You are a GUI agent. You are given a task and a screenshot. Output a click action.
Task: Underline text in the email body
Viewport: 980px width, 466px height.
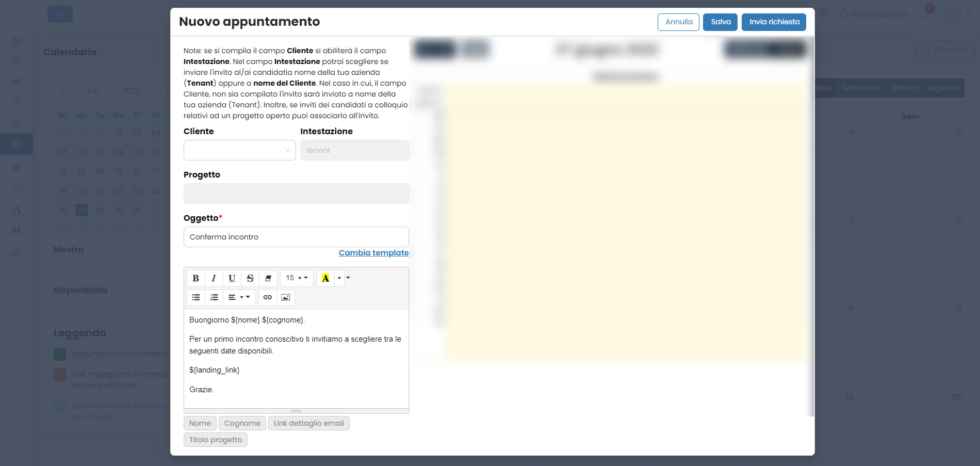click(232, 278)
